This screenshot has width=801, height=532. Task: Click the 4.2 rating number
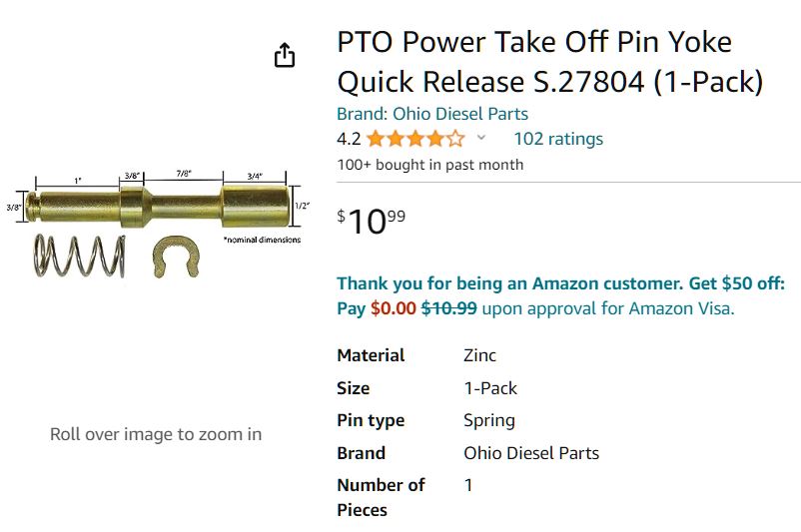pos(349,139)
